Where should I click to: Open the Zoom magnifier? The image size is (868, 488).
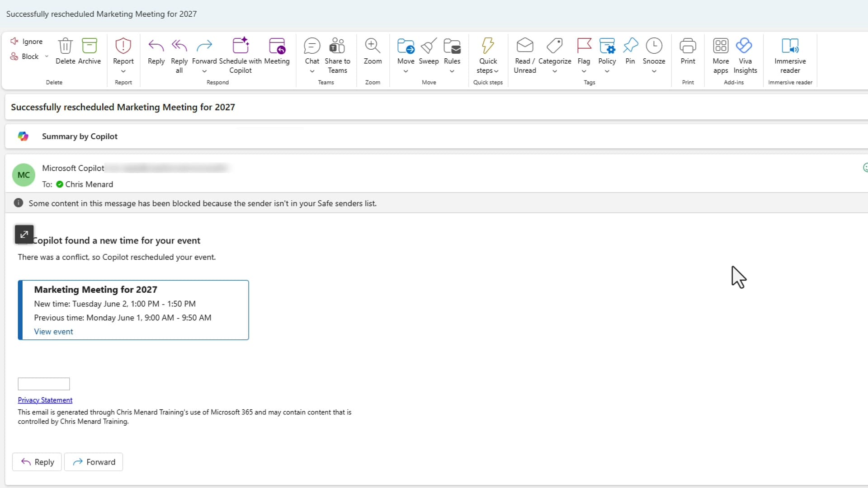(x=373, y=46)
